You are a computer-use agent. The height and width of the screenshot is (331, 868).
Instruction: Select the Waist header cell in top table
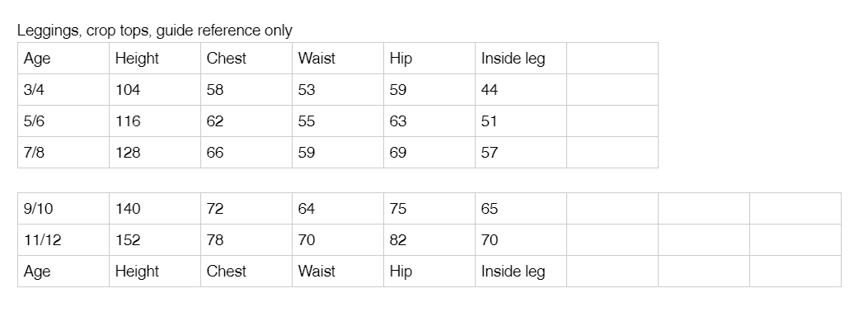tap(338, 59)
